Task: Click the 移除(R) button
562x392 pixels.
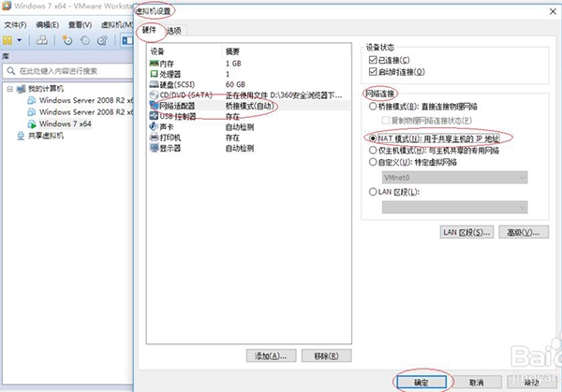Action: point(326,356)
